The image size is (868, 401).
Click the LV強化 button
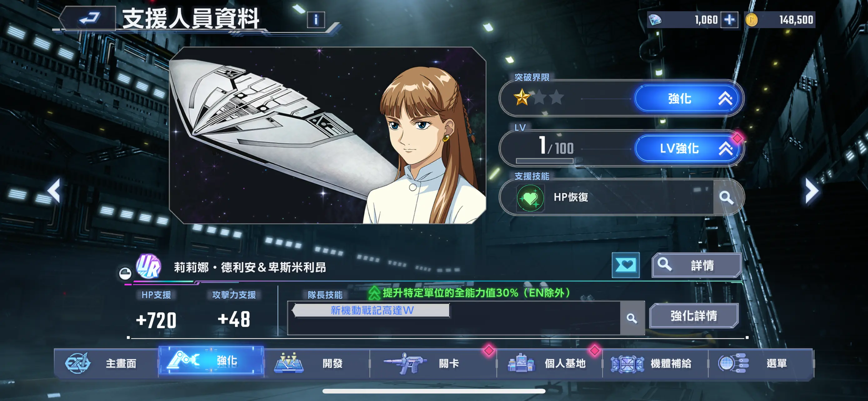(x=687, y=148)
